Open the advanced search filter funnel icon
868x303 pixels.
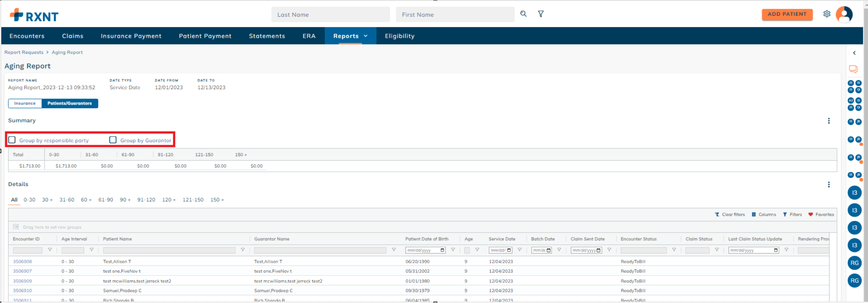click(x=540, y=14)
